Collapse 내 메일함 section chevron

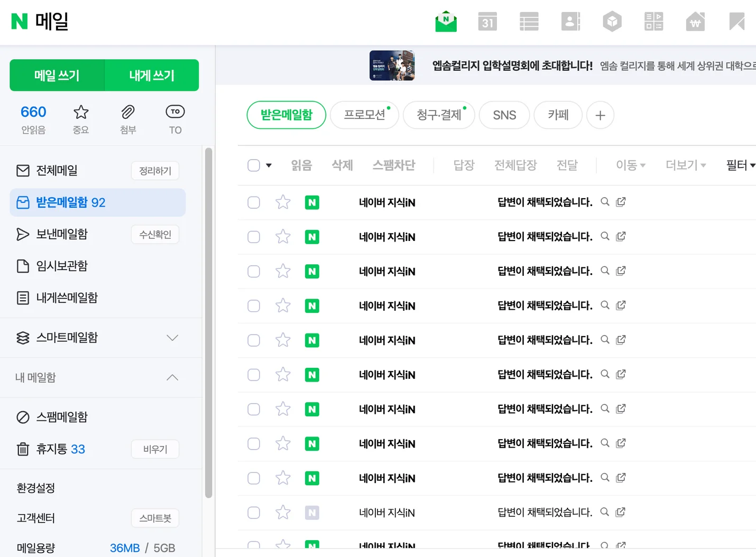pyautogui.click(x=172, y=377)
